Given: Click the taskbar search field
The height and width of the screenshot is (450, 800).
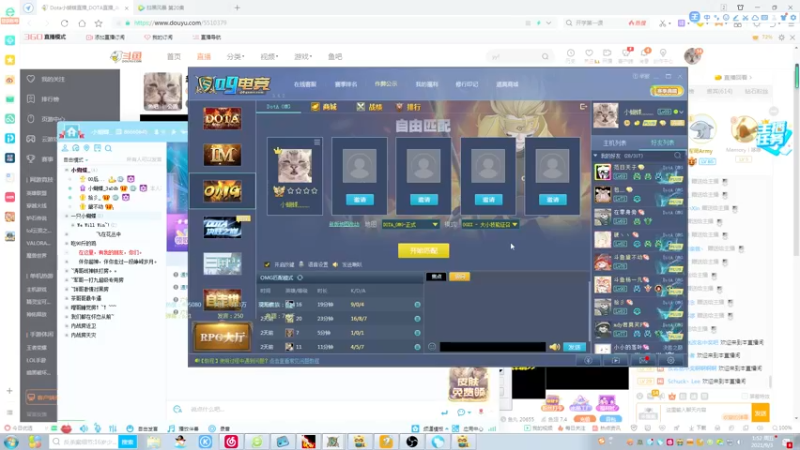Looking at the screenshot, I should [85, 442].
